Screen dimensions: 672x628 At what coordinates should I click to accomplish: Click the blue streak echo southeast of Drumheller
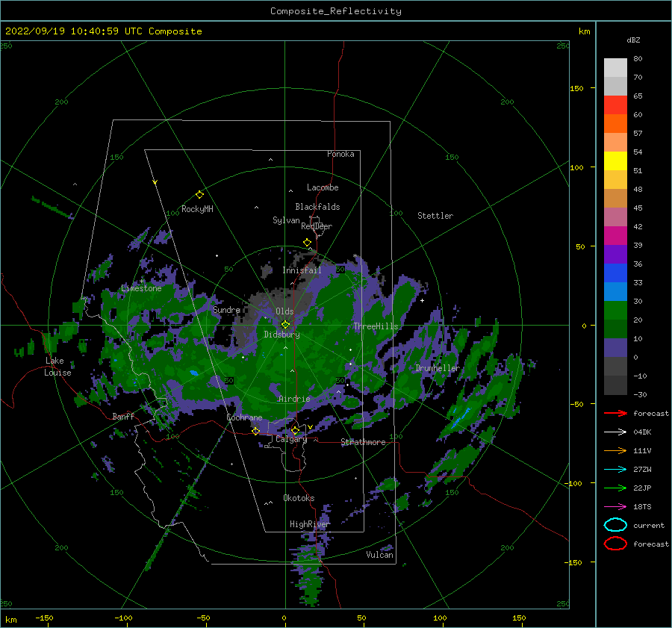461,417
